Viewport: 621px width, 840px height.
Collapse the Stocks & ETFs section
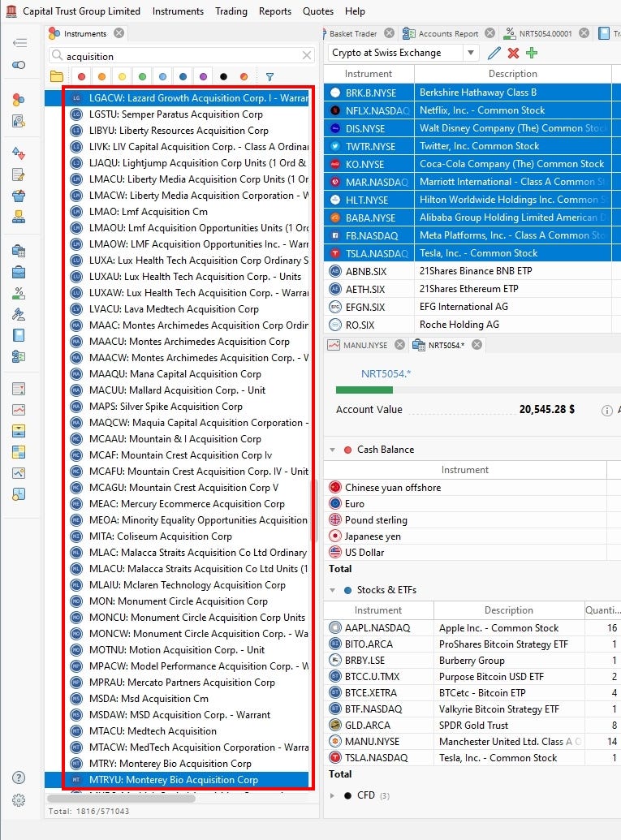332,590
